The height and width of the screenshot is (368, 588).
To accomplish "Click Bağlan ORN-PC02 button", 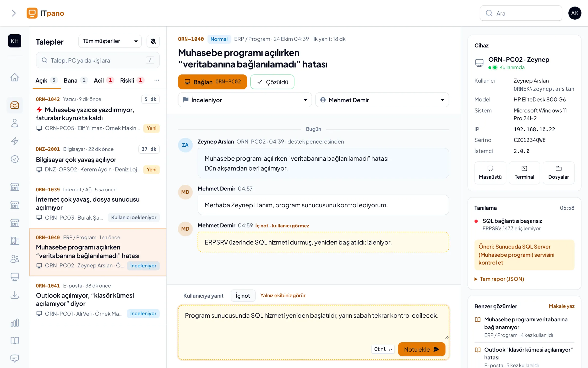I will point(212,82).
